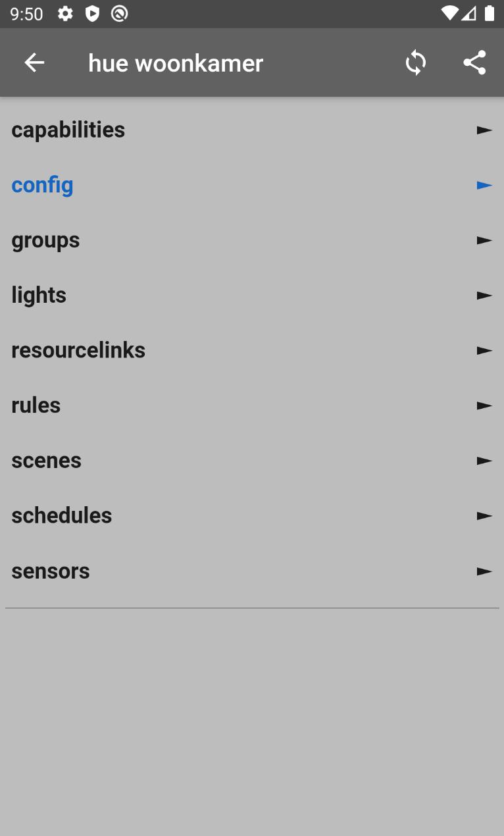Tap the shield play status icon
The width and height of the screenshot is (504, 836).
click(x=93, y=14)
